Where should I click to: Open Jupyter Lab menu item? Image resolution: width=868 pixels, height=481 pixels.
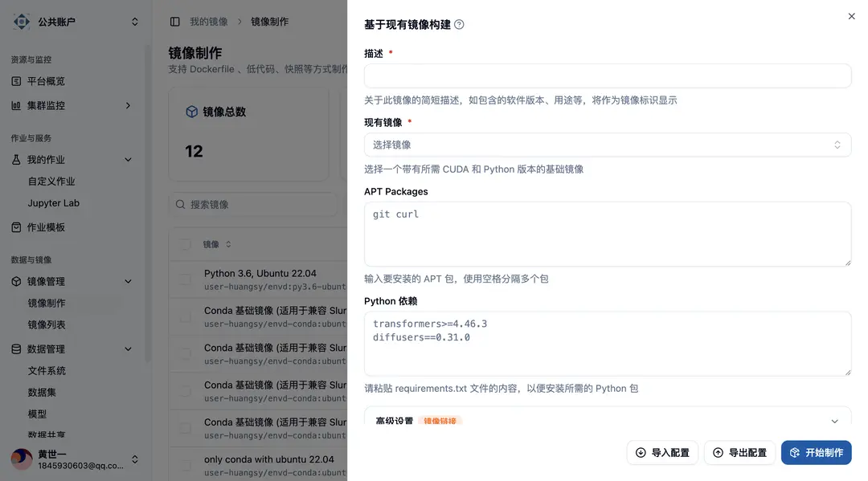[54, 203]
